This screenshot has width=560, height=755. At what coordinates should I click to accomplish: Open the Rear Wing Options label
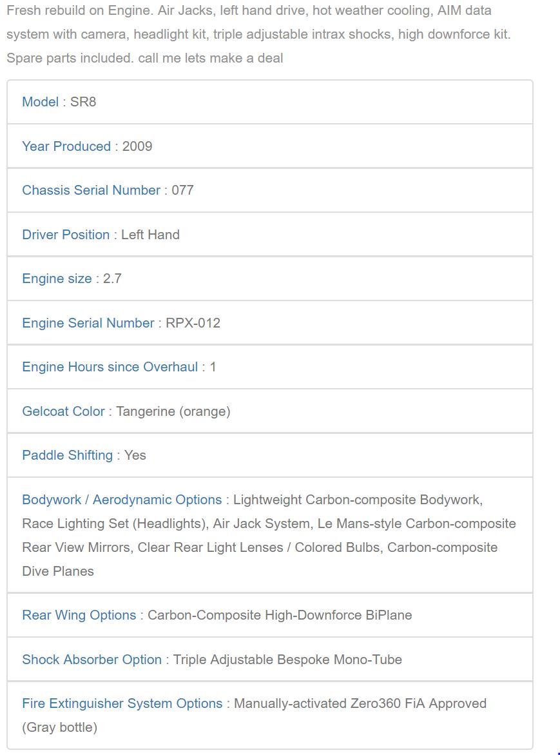[79, 615]
